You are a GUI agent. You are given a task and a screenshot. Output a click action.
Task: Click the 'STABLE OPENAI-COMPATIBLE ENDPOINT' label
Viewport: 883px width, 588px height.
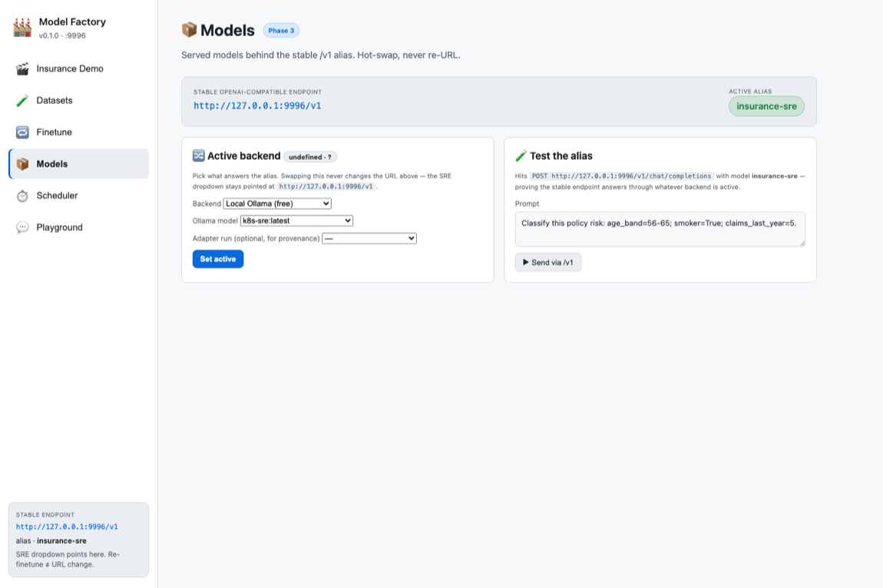coord(257,92)
